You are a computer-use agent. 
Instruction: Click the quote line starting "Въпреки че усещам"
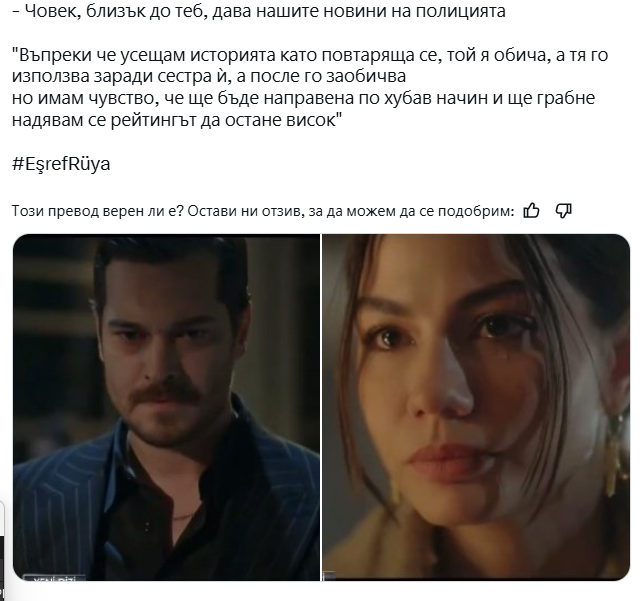tap(310, 55)
